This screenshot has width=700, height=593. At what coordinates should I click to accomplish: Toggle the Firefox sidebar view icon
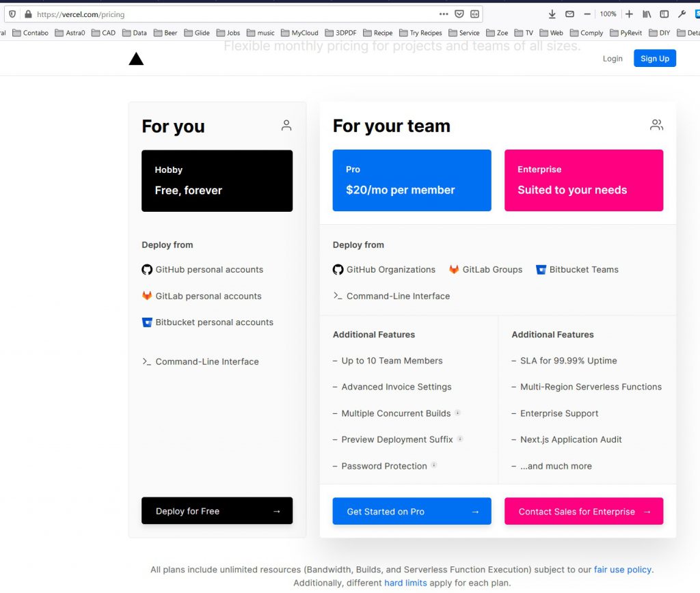[x=664, y=14]
